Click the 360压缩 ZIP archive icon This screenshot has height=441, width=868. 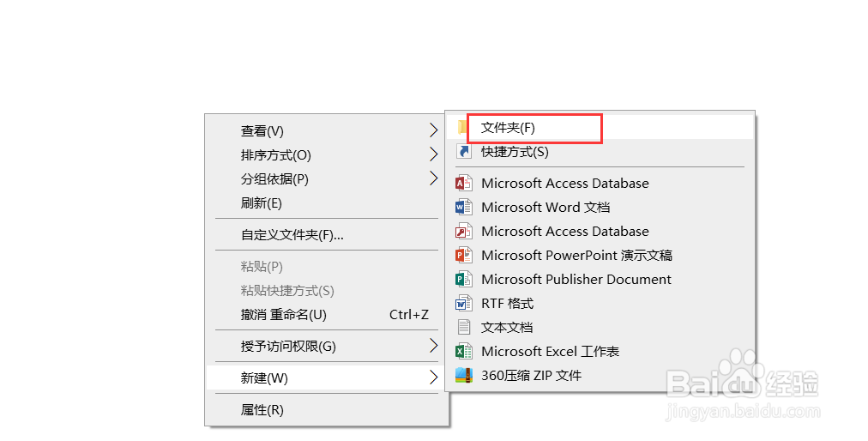[463, 375]
